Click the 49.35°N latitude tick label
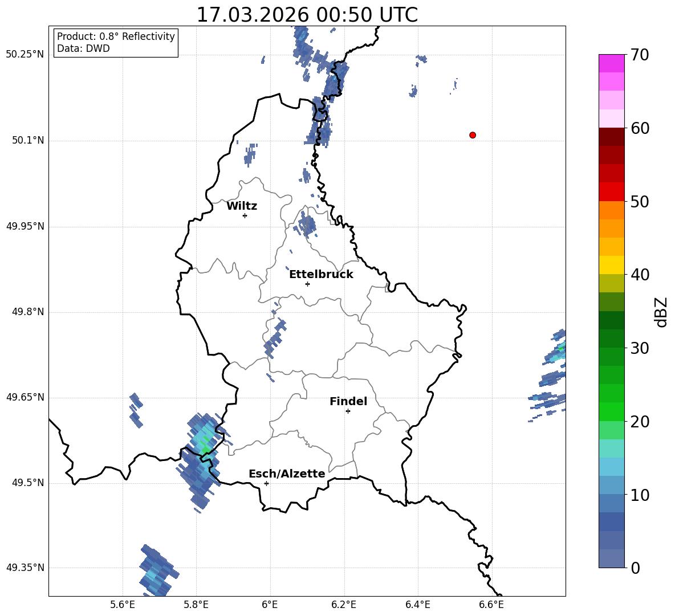Viewport: 675px width, 616px height. tap(25, 568)
